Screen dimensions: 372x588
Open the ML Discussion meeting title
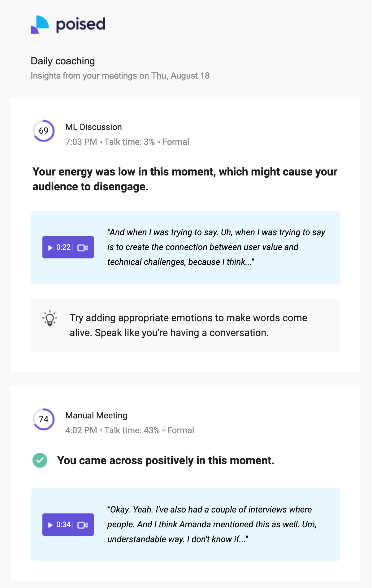pos(93,127)
